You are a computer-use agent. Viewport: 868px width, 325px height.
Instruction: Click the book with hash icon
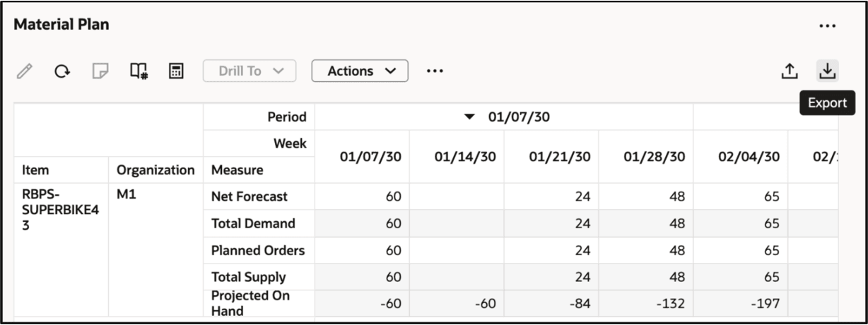[x=139, y=71]
